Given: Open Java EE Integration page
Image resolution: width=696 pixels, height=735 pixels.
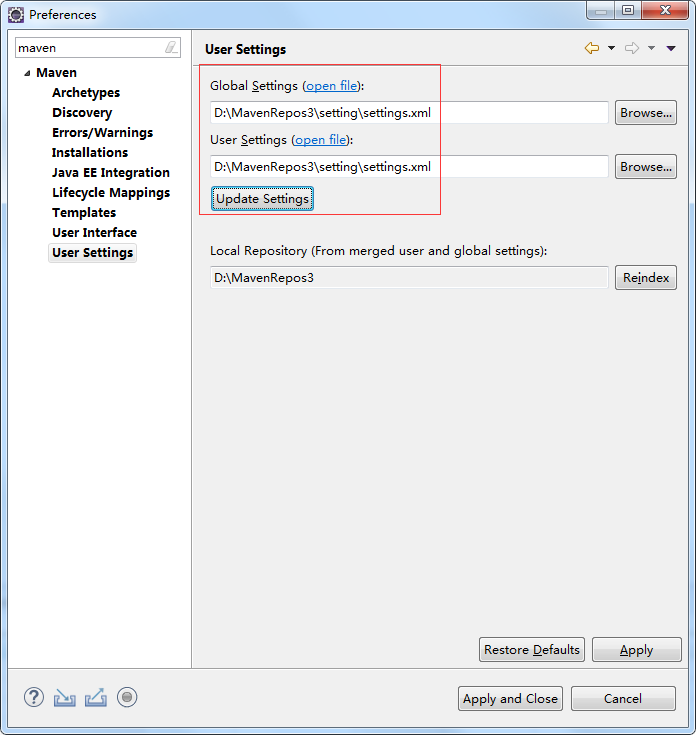Looking at the screenshot, I should coord(111,173).
